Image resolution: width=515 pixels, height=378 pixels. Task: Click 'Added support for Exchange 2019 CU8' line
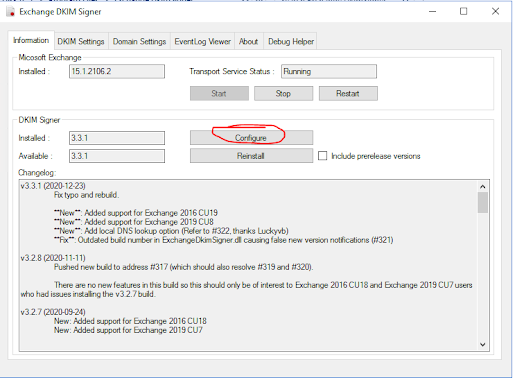click(x=134, y=222)
